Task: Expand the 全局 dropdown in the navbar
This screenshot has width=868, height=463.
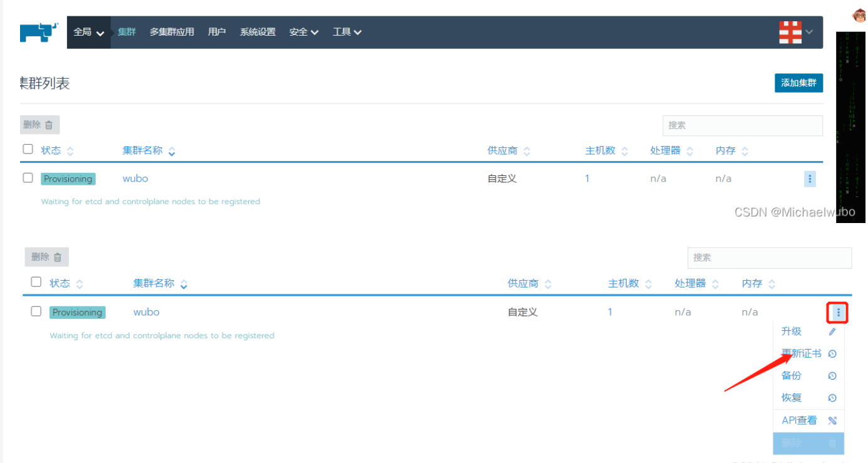Action: tap(88, 32)
